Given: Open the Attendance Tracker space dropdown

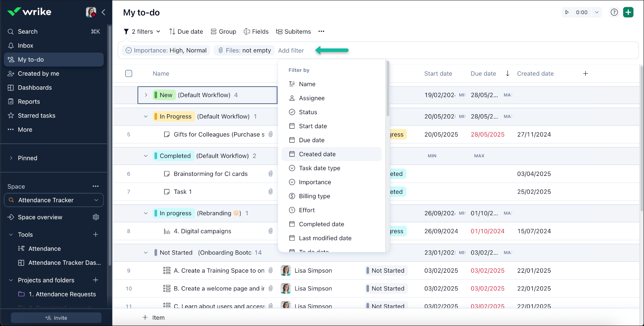Looking at the screenshot, I should click(54, 200).
